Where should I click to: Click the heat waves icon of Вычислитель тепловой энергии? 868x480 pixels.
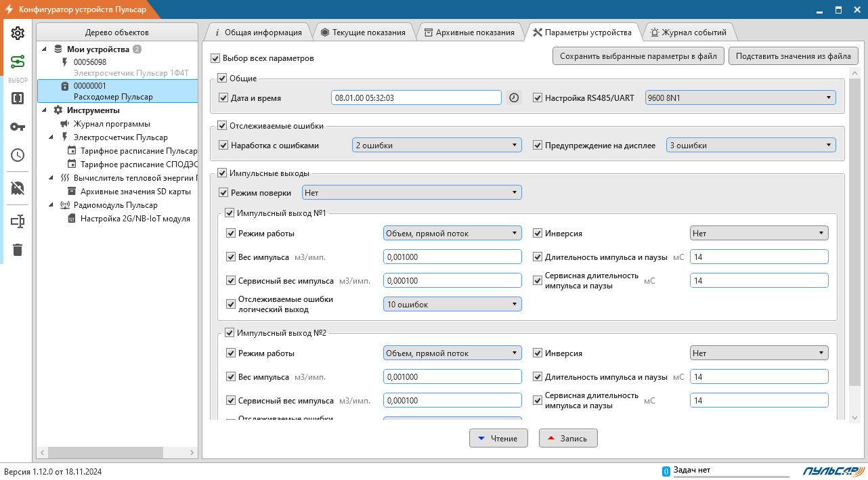(x=65, y=178)
